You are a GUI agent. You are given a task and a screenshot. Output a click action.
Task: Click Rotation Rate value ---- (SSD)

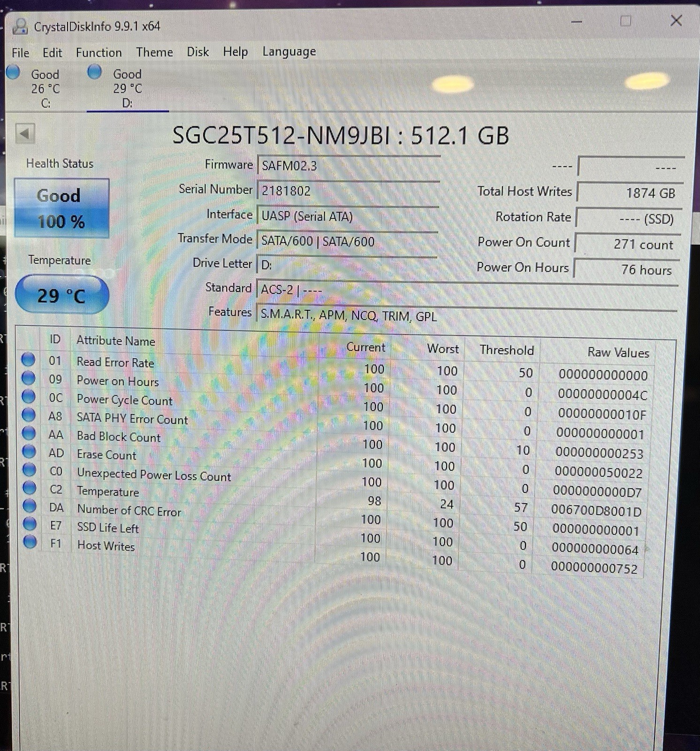628,218
